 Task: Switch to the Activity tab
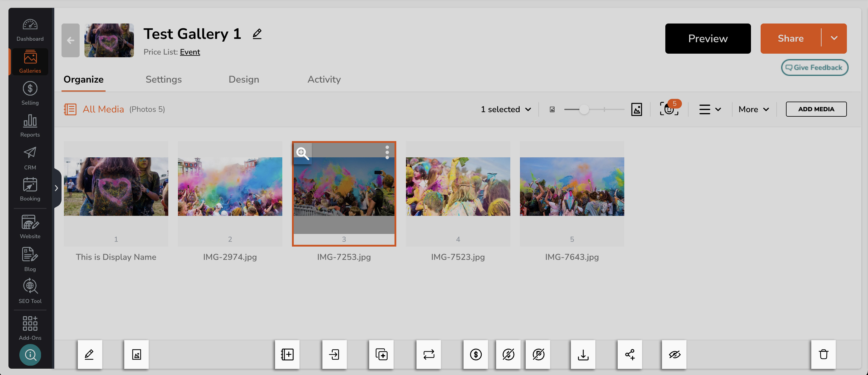pyautogui.click(x=324, y=80)
